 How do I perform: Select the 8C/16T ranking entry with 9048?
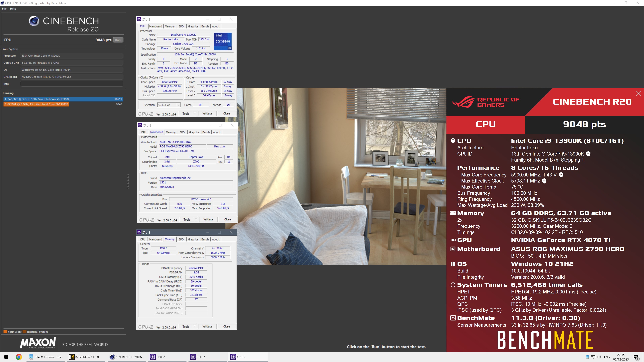click(x=63, y=104)
